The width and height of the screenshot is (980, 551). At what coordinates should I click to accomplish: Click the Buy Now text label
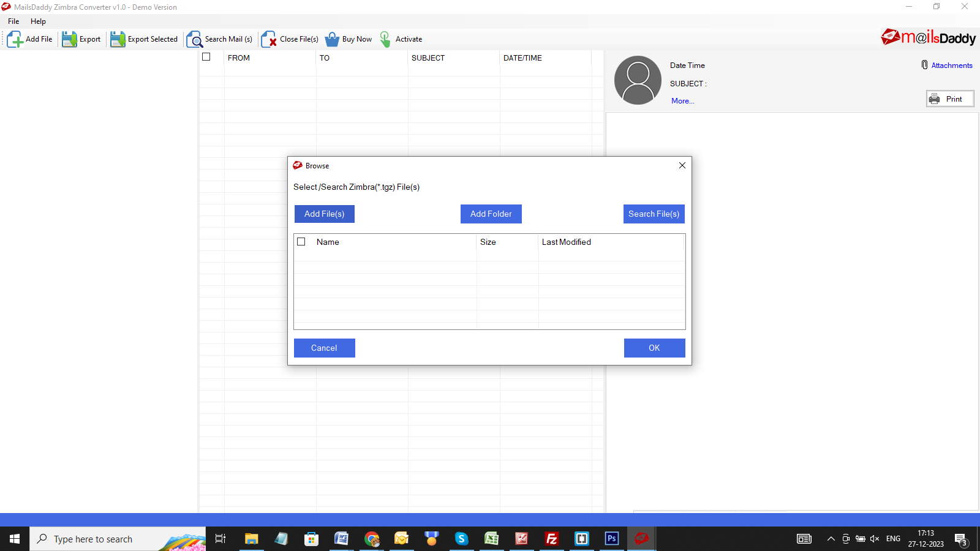pos(357,39)
